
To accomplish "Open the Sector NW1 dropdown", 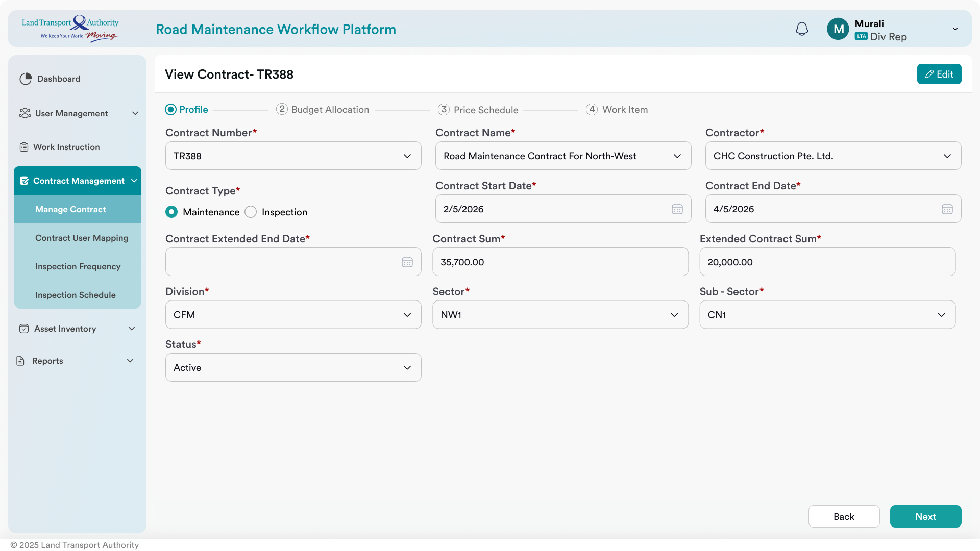I will coord(560,315).
